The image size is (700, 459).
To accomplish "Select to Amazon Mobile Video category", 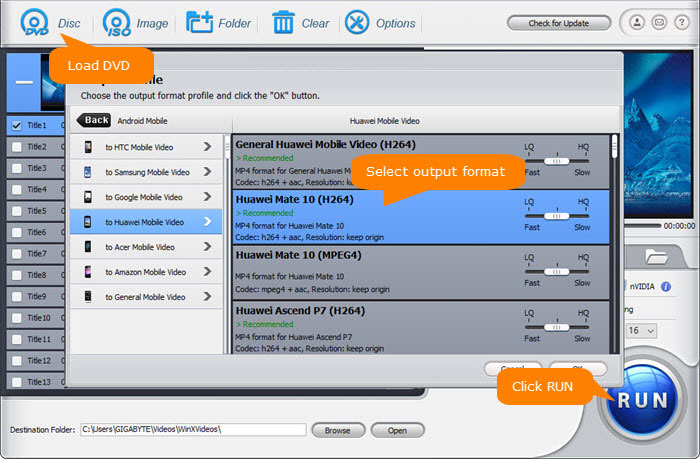I will coord(146,272).
